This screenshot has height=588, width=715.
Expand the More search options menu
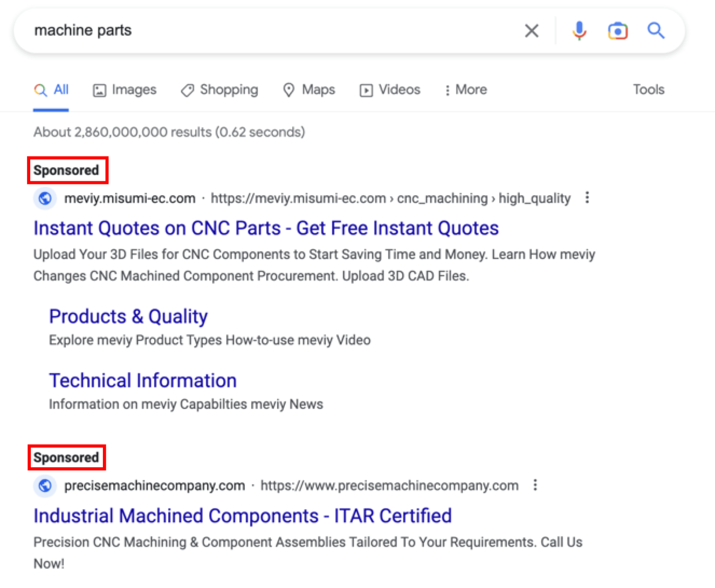(465, 90)
